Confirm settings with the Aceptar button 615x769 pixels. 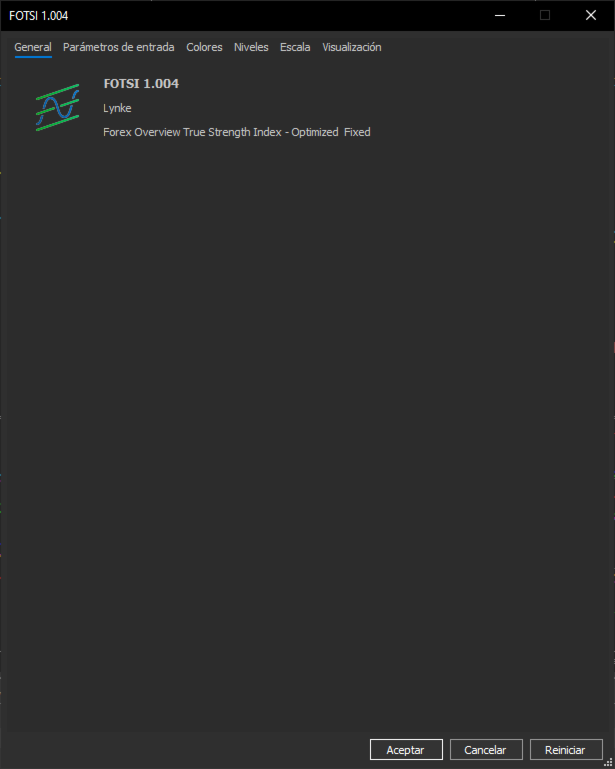pyautogui.click(x=406, y=749)
